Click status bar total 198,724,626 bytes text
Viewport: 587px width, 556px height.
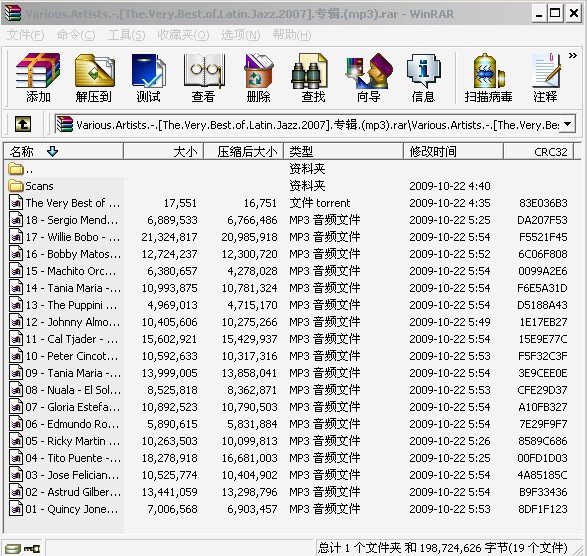tap(442, 548)
